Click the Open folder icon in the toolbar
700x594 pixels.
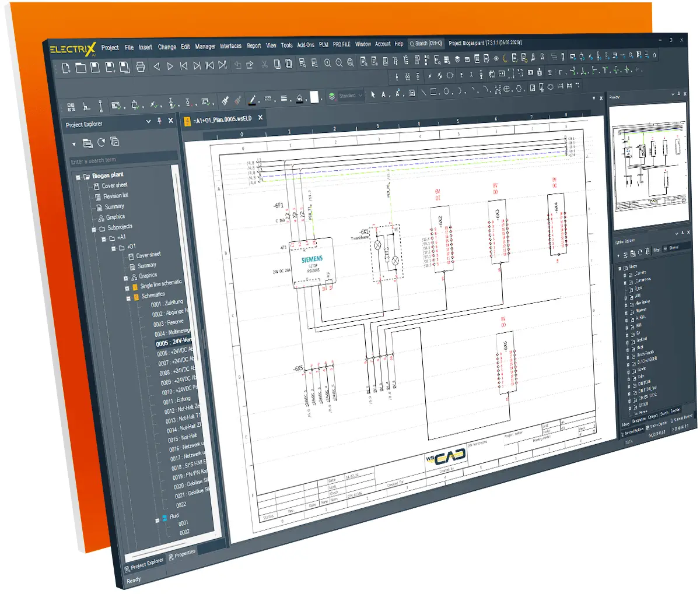[80, 68]
